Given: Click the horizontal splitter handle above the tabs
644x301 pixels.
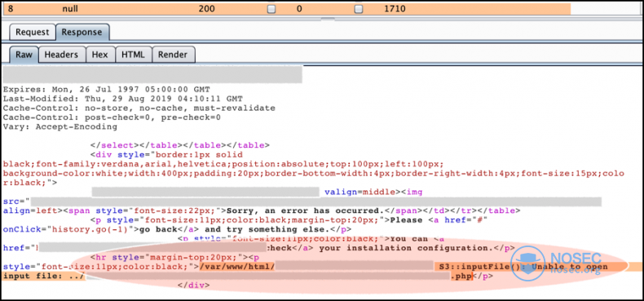Looking at the screenshot, I should click(328, 19).
